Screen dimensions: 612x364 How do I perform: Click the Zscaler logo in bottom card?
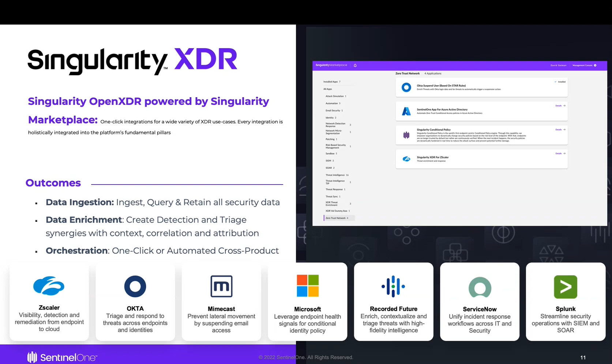pos(49,286)
